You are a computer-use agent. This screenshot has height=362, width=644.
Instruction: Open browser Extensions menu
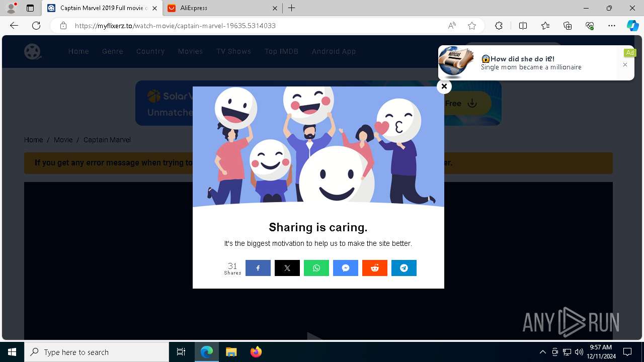point(499,26)
